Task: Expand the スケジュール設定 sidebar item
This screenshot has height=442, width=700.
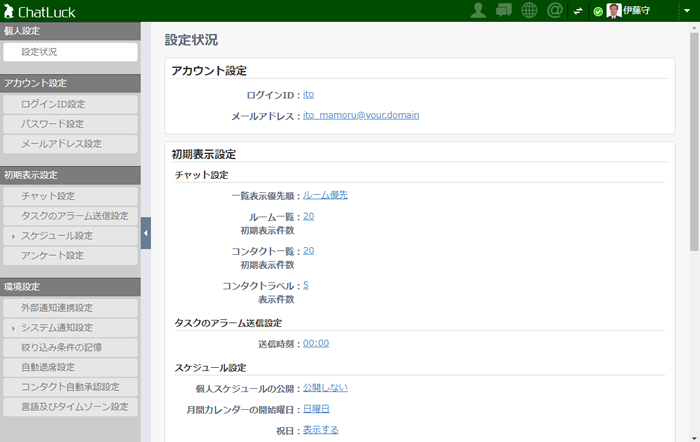Action: click(70, 236)
